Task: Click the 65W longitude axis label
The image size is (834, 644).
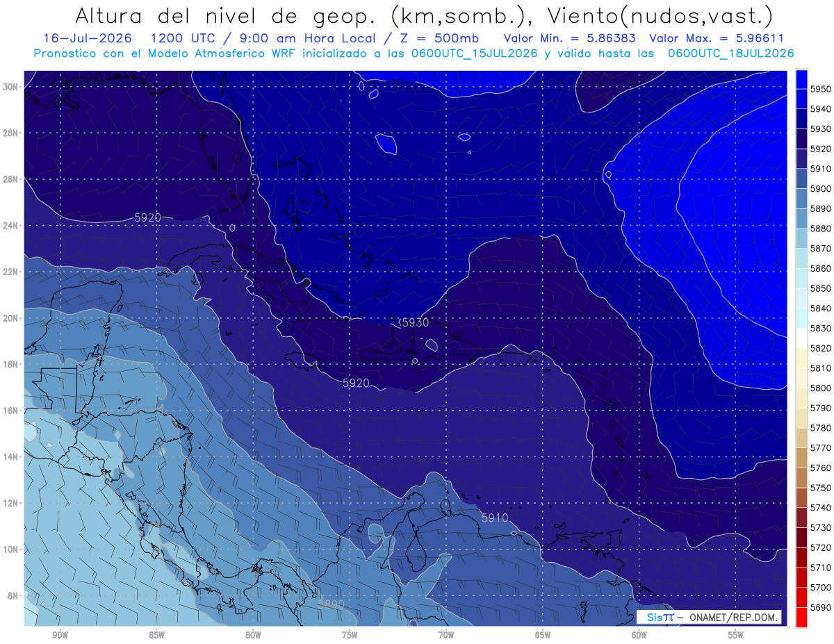Action: pos(543,636)
